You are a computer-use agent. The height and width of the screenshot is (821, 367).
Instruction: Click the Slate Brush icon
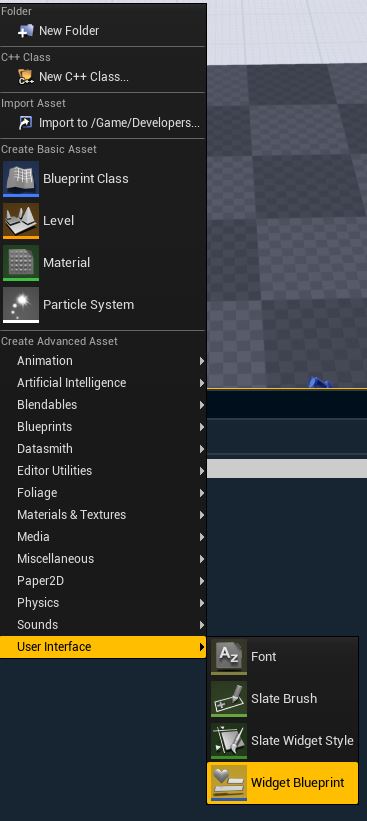click(x=229, y=698)
